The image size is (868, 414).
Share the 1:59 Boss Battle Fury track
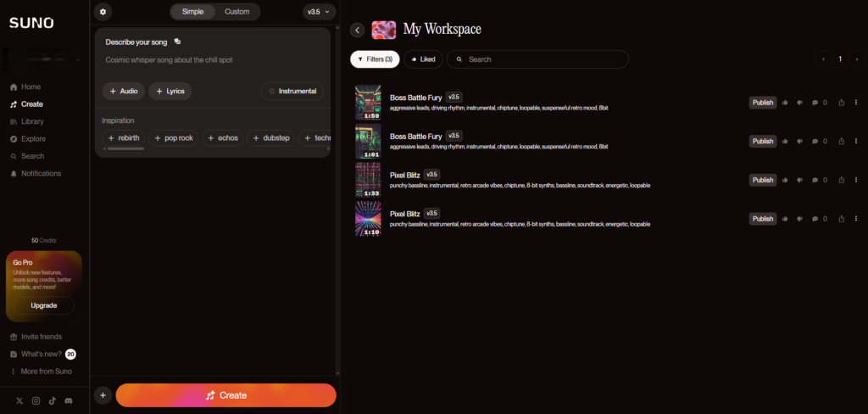point(842,103)
